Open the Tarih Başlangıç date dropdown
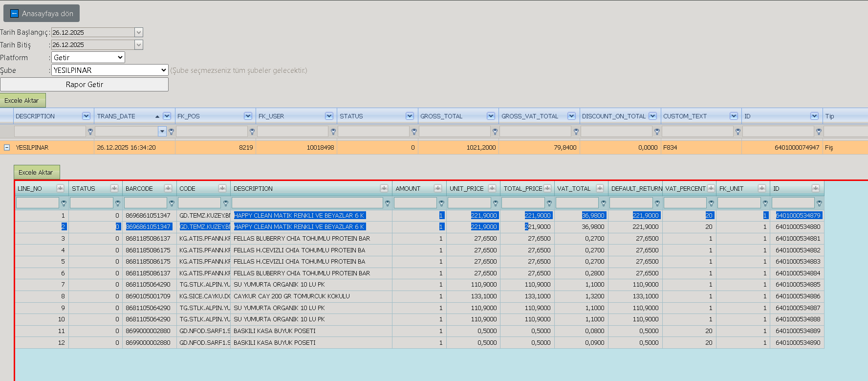The image size is (868, 381). (139, 32)
